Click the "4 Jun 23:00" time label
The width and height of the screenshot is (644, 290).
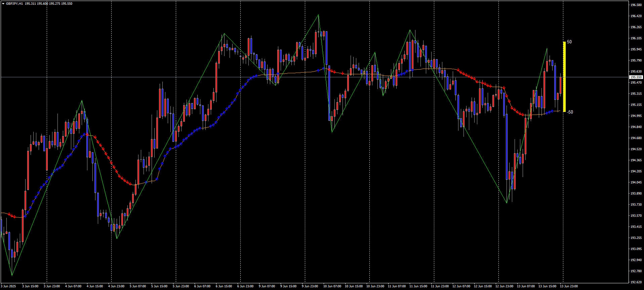click(116, 286)
